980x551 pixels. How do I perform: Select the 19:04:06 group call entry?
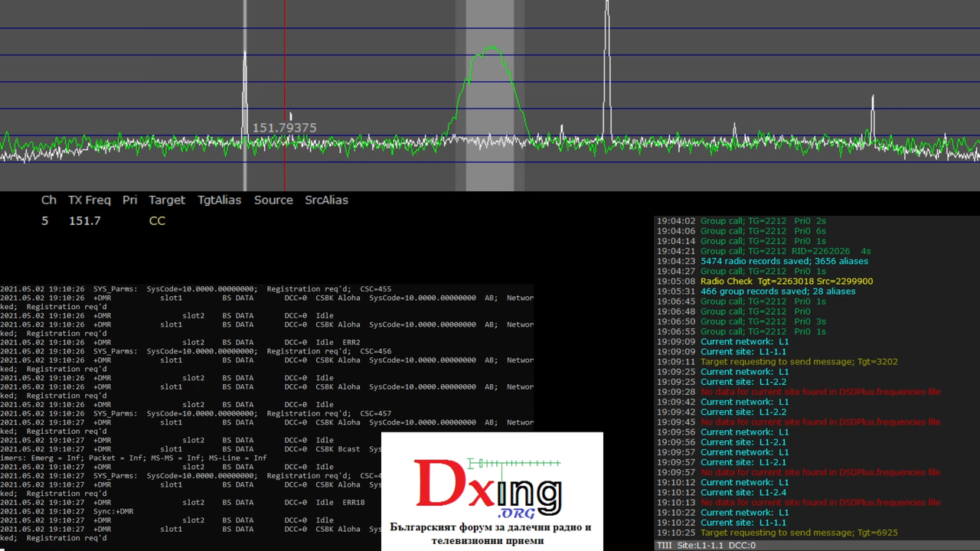pyautogui.click(x=741, y=231)
